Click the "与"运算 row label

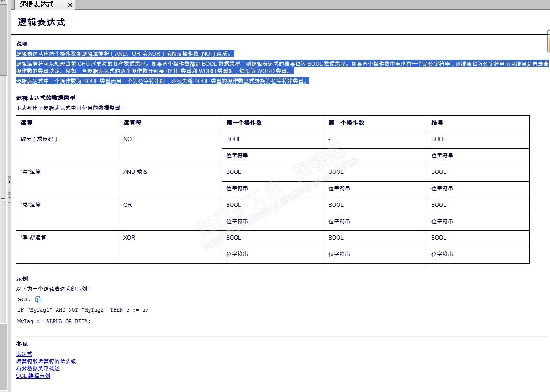[x=31, y=172]
